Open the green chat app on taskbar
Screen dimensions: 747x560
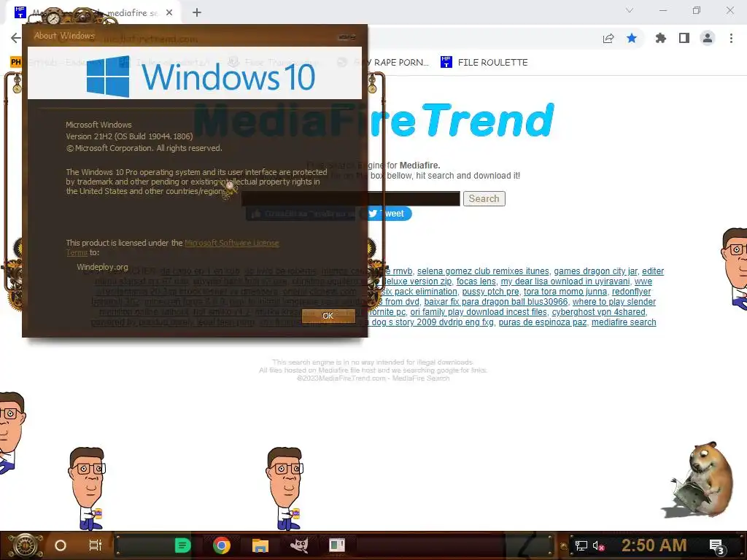click(x=182, y=545)
